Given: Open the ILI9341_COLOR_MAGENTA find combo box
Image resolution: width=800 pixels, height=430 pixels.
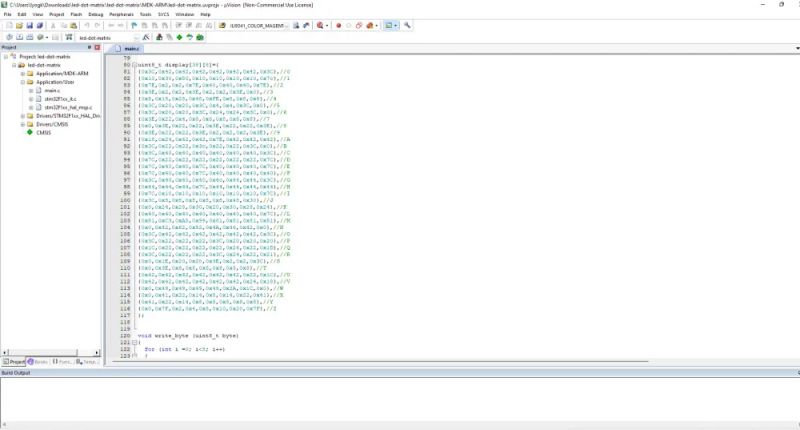Looking at the screenshot, I should pyautogui.click(x=259, y=26).
